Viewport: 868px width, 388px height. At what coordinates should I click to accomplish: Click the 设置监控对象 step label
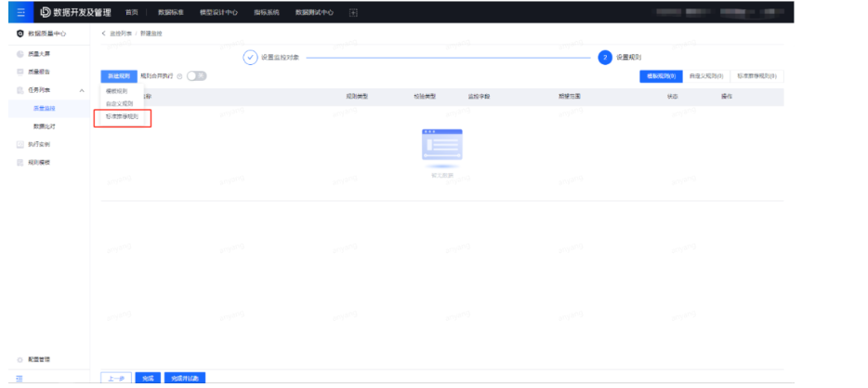pos(280,57)
